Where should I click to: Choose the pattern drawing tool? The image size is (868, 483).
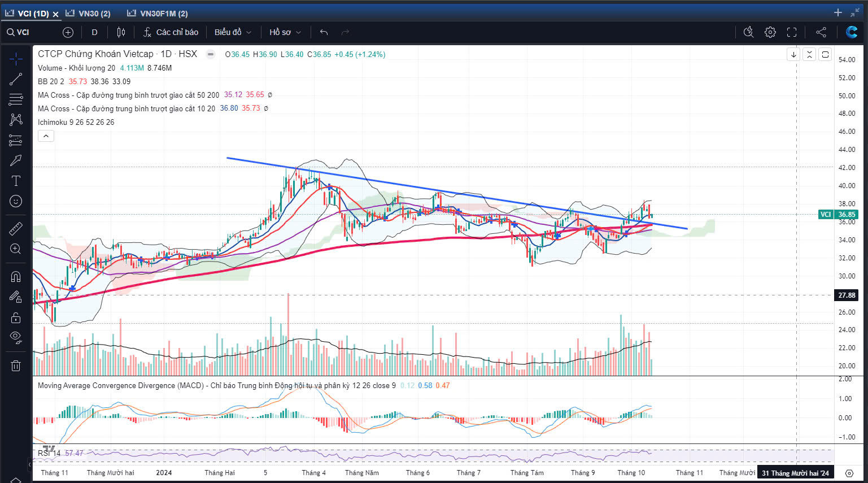[x=16, y=120]
